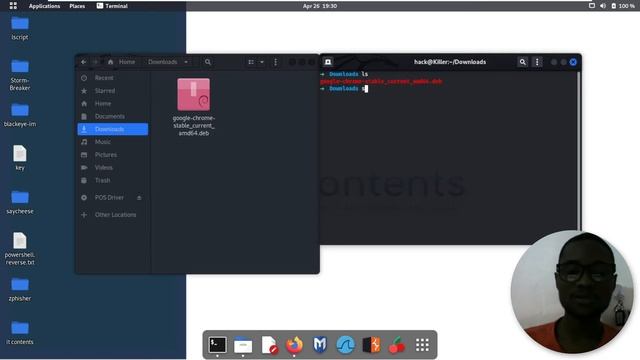This screenshot has height=360, width=640.
Task: Select Starred in the Files sidebar
Action: tap(113, 91)
